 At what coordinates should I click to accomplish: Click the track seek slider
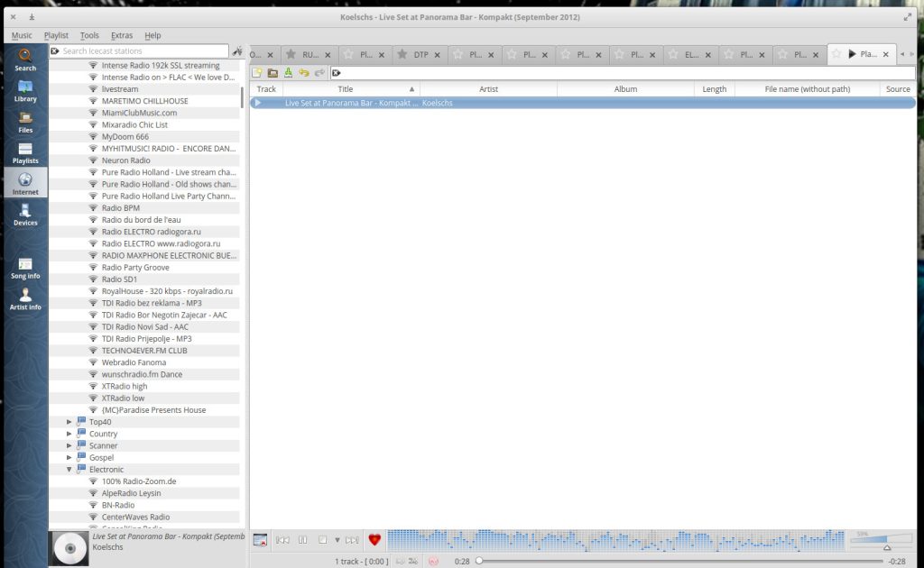[677, 561]
